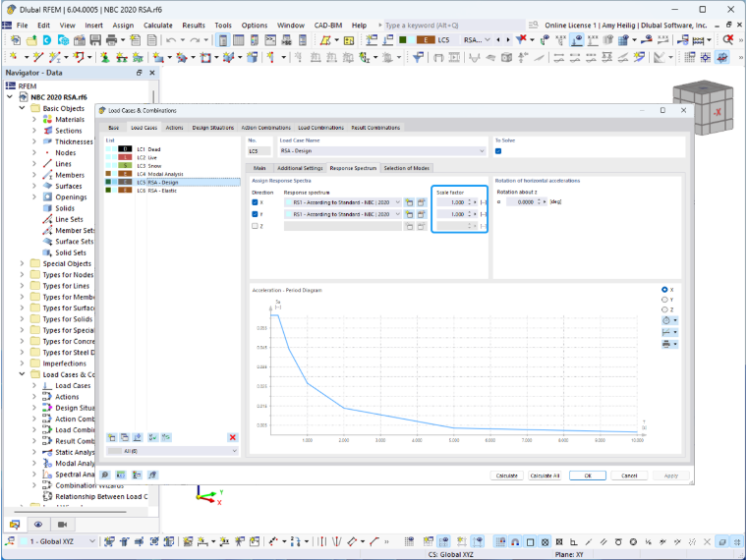Screen dimensions: 747x560
Task: Click the Redo arrow icon
Action: (195, 40)
